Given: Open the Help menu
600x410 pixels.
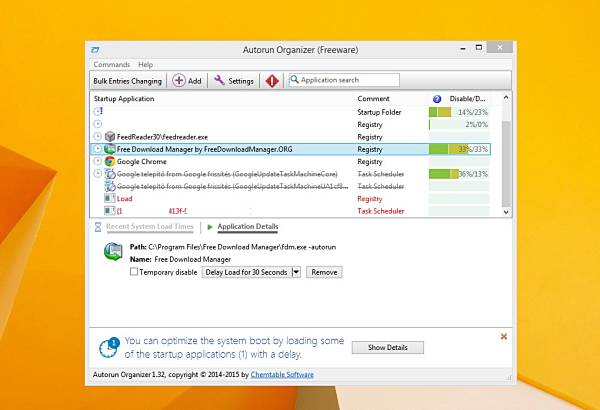Looking at the screenshot, I should 145,65.
